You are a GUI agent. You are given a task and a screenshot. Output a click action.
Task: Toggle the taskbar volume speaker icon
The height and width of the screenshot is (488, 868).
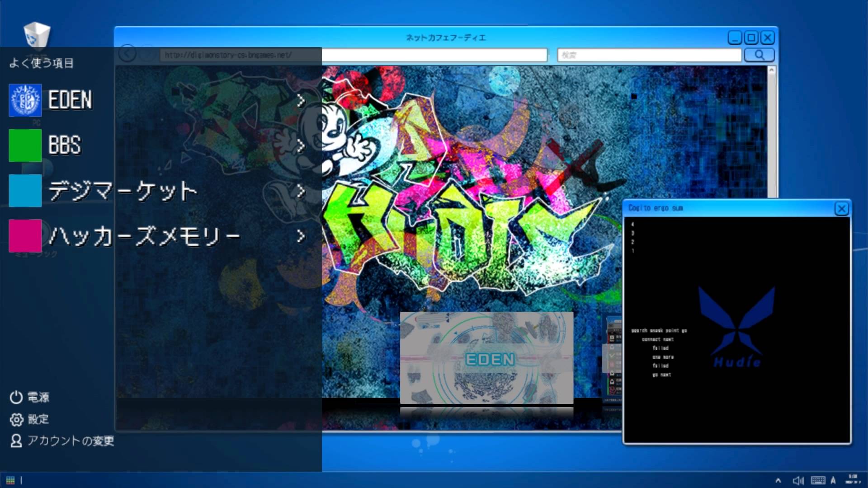(798, 480)
